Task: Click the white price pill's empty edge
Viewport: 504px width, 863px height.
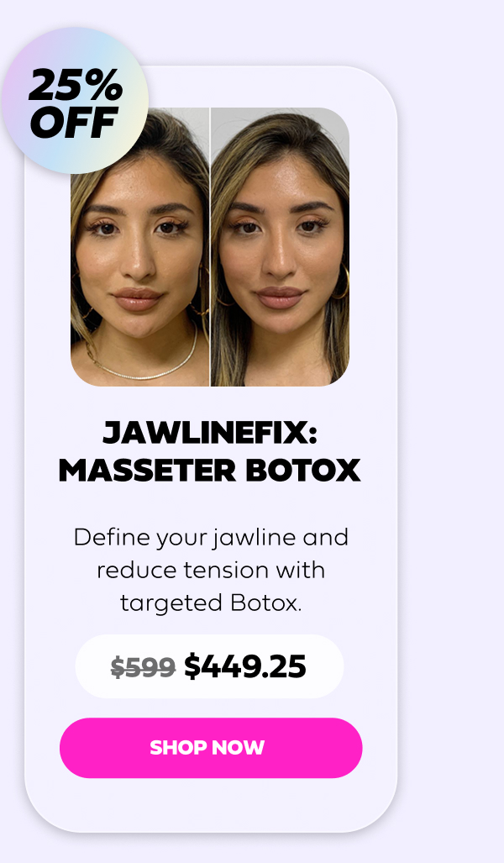Action: pyautogui.click(x=324, y=666)
